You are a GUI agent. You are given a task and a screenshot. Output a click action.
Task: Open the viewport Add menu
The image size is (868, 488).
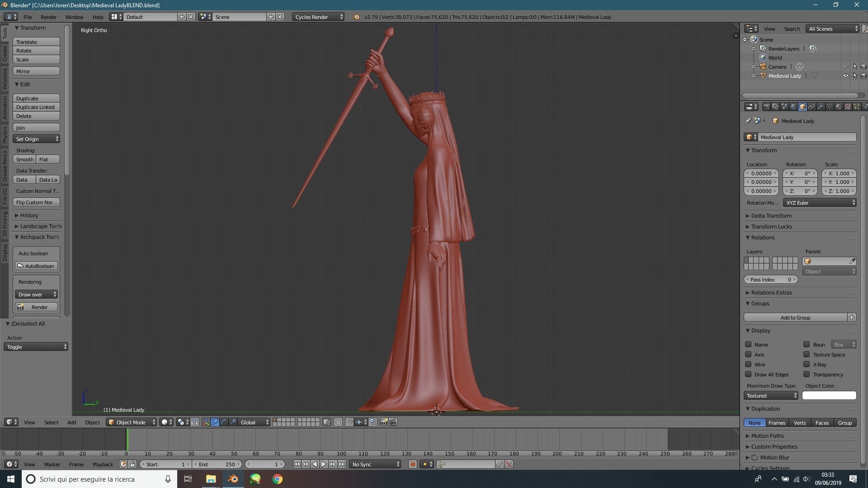click(x=71, y=422)
